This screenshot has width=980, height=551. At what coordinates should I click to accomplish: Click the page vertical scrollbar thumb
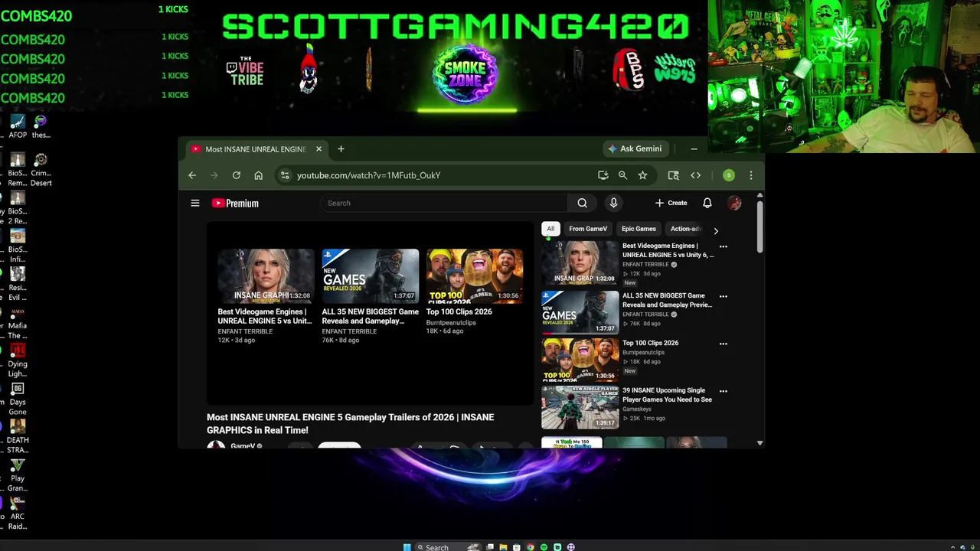(759, 227)
